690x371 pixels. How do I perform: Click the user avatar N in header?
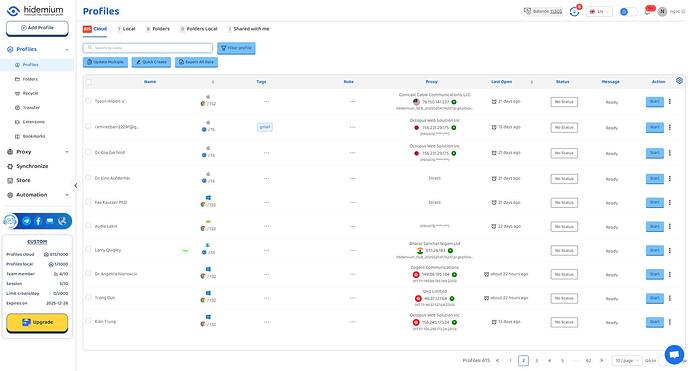tap(662, 11)
